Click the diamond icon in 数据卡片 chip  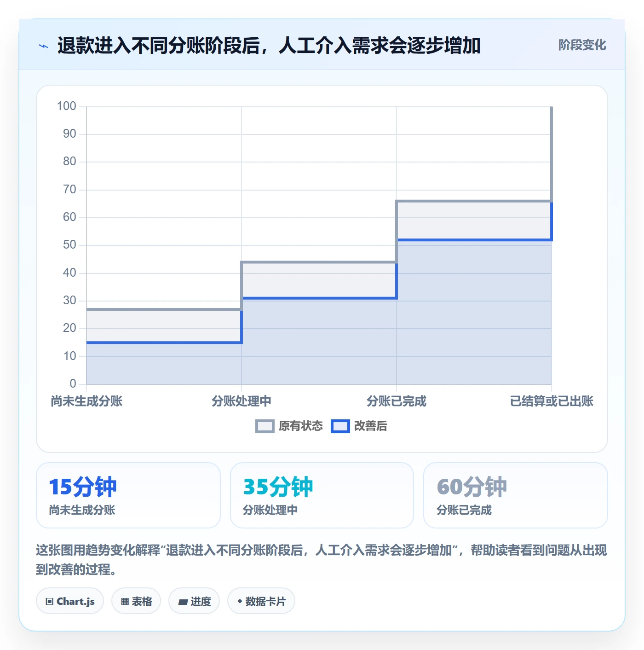point(240,601)
